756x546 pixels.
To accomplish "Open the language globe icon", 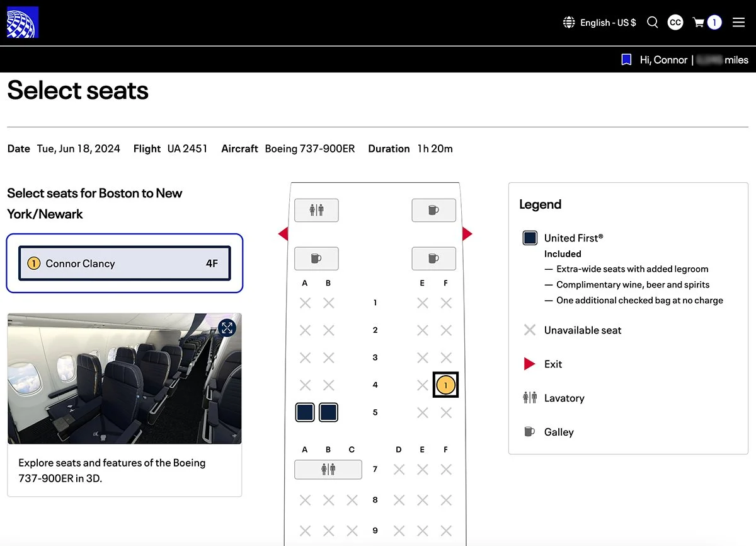I will click(569, 23).
